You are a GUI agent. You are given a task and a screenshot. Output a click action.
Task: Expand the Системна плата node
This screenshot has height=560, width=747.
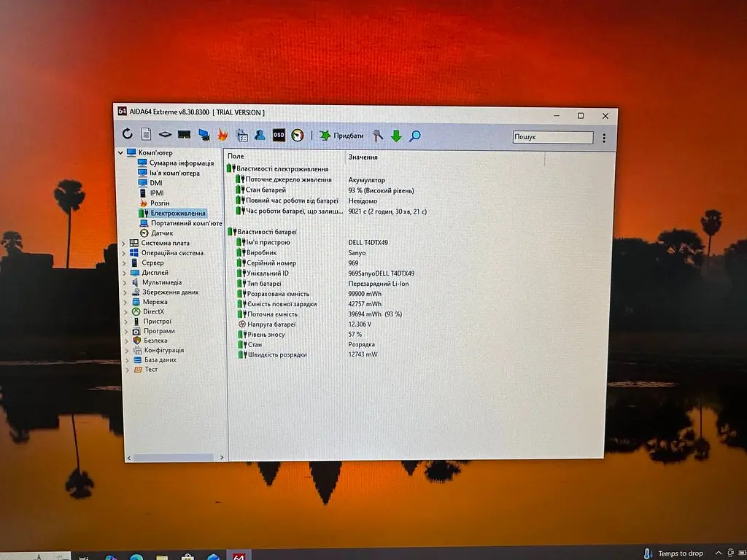click(x=124, y=244)
